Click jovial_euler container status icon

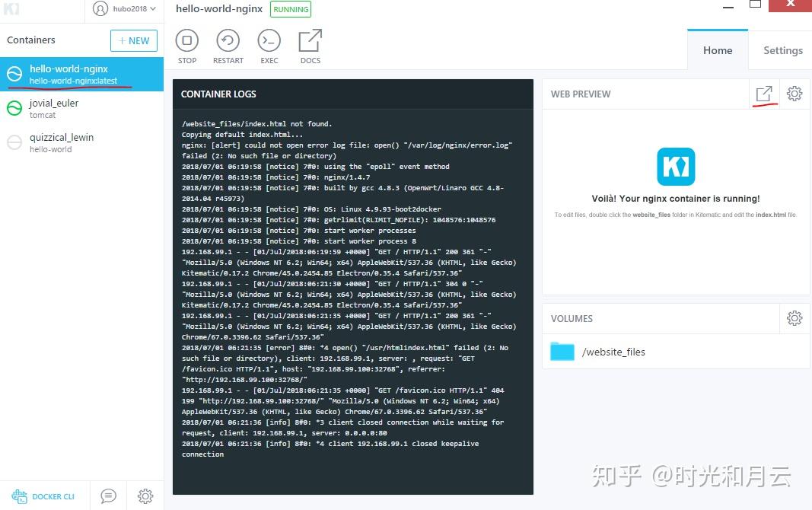click(14, 107)
